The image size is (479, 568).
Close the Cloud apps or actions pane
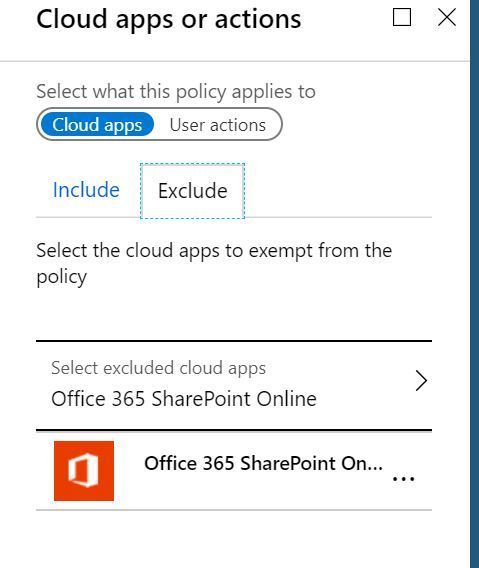[446, 17]
